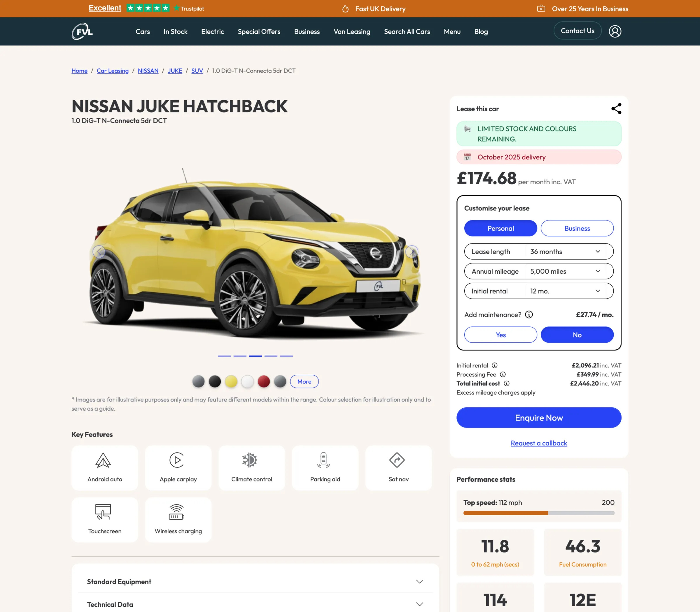Click the JUKE breadcrumb link
Image resolution: width=700 pixels, height=612 pixels.
pos(175,71)
